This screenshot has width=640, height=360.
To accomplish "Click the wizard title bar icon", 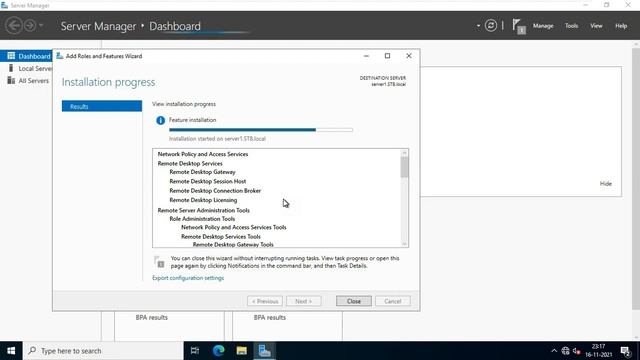I will 60,56.
